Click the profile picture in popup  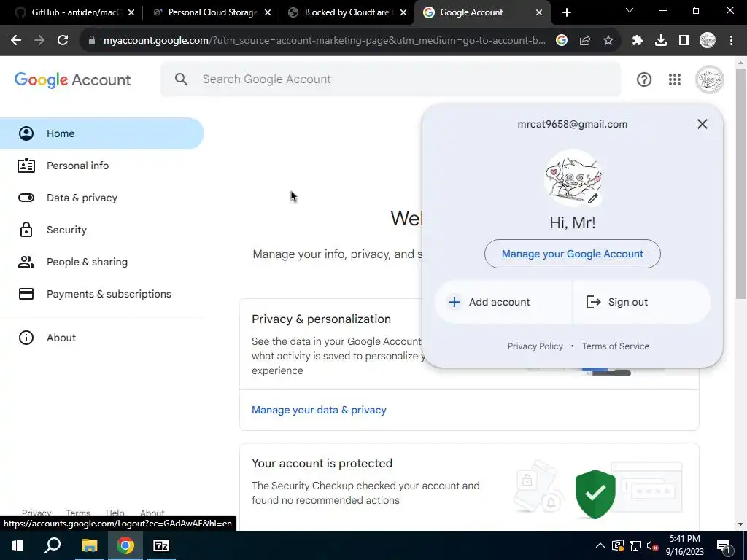click(573, 178)
